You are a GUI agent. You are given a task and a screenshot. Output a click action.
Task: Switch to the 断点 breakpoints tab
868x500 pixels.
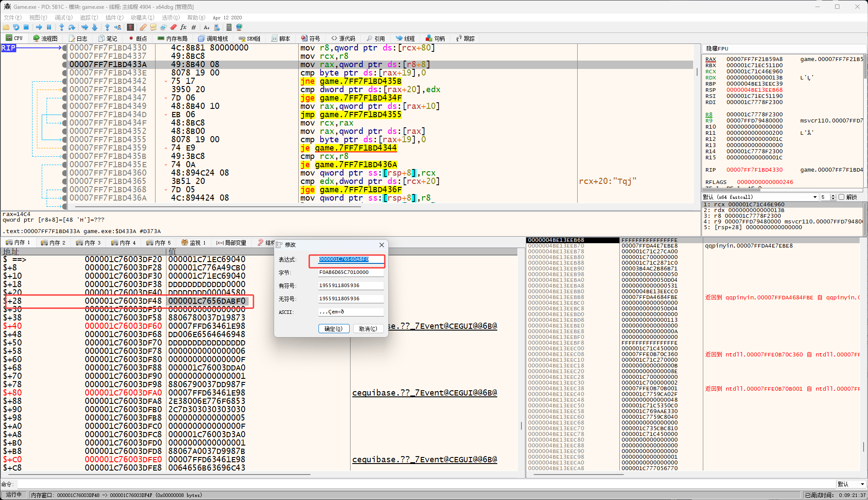point(137,39)
